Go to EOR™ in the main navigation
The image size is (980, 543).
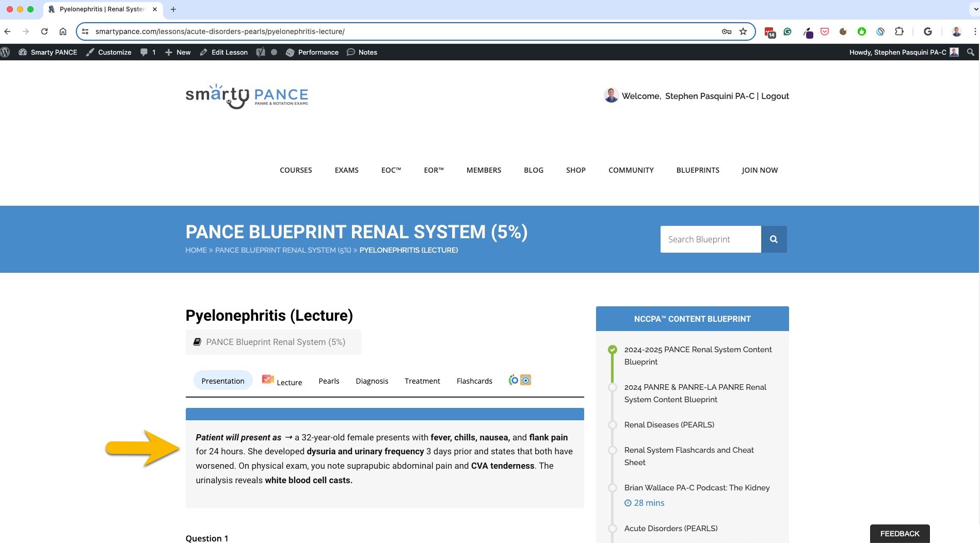(x=433, y=170)
